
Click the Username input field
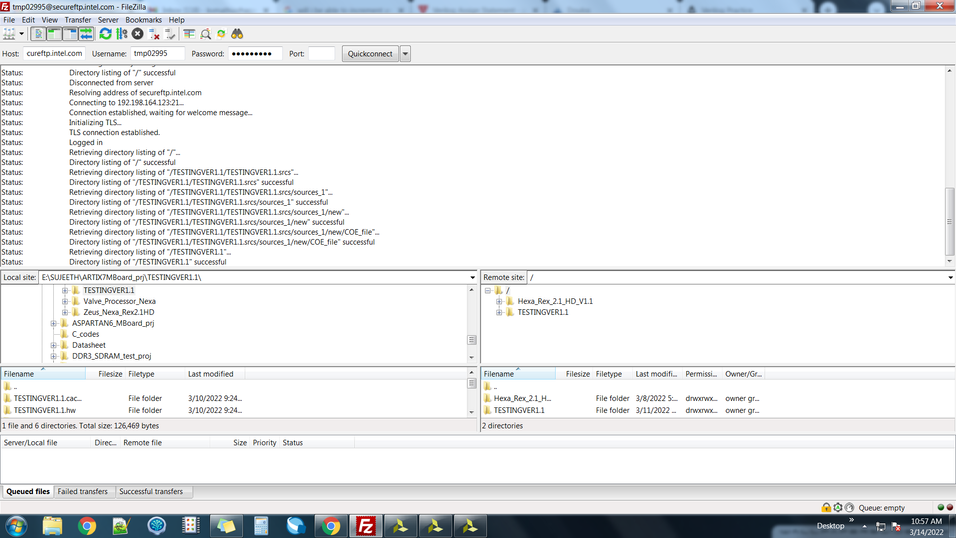click(157, 54)
